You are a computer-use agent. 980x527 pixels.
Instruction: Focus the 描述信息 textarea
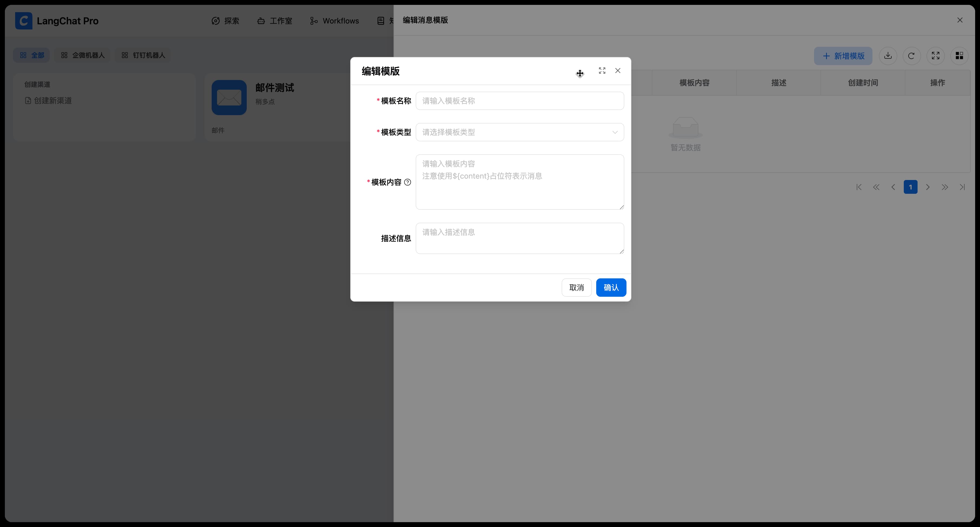520,238
